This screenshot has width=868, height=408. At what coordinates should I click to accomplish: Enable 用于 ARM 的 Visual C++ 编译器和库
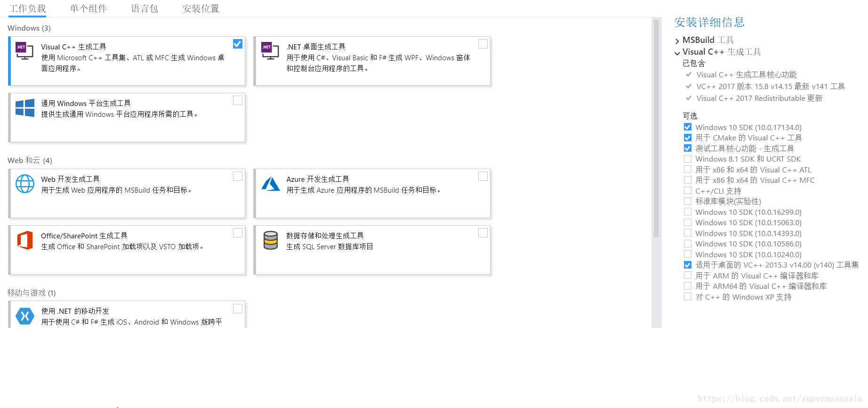[x=688, y=275]
